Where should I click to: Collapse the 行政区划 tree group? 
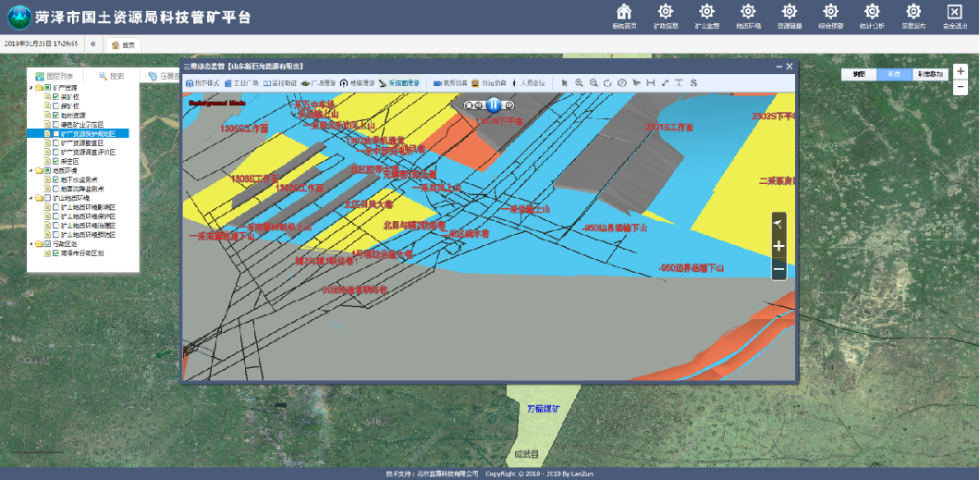(x=31, y=244)
